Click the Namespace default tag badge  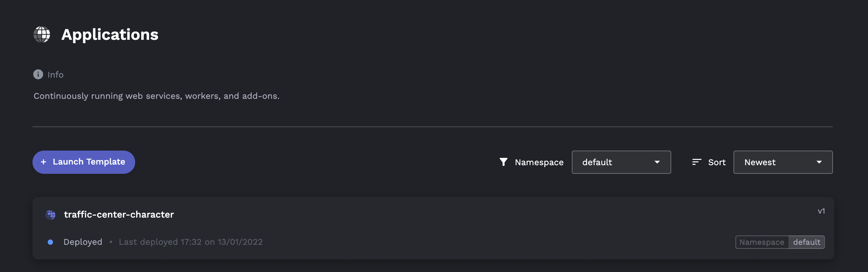[x=780, y=242]
